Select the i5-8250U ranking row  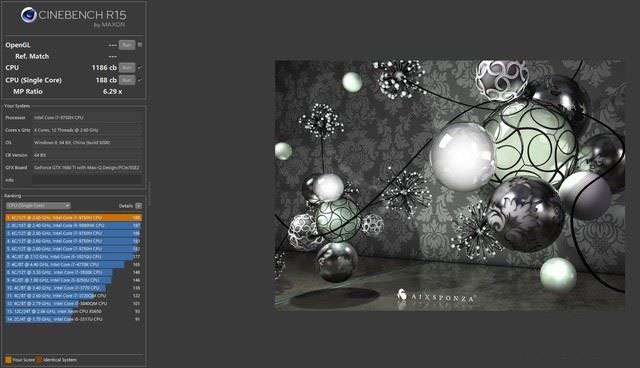pos(73,280)
